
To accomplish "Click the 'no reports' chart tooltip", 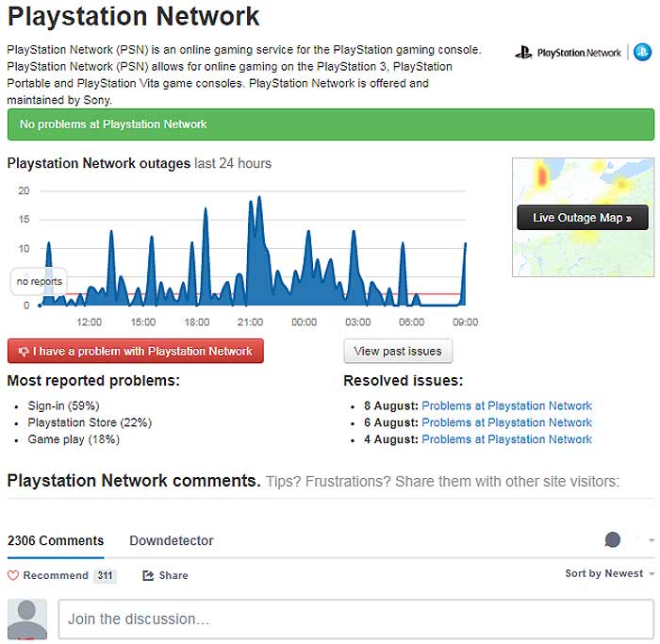I will (x=39, y=281).
